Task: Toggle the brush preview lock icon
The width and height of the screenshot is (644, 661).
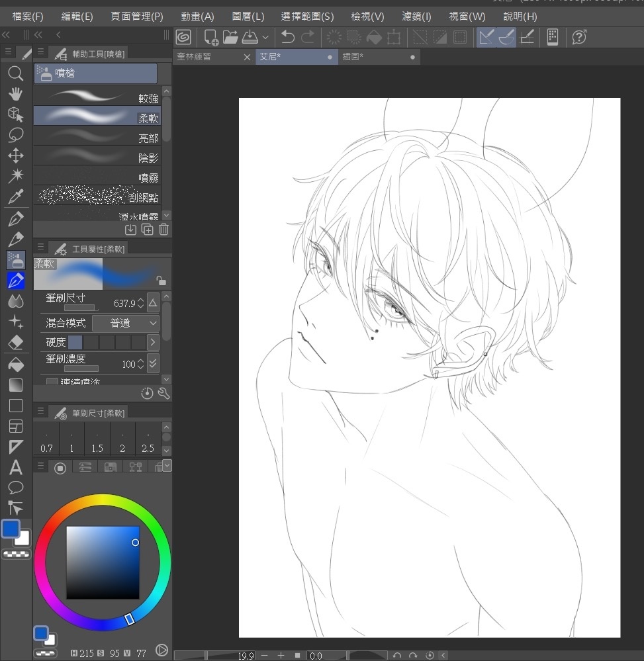Action: (161, 281)
